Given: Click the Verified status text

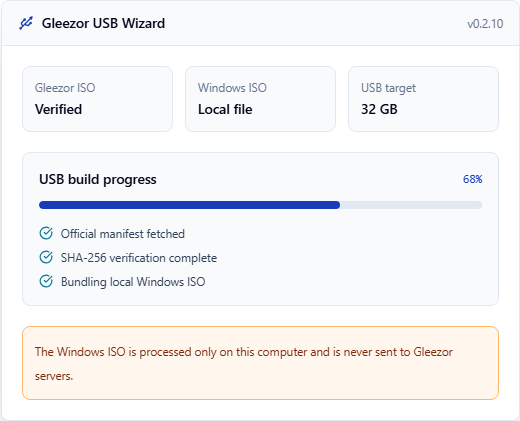Looking at the screenshot, I should [x=58, y=109].
